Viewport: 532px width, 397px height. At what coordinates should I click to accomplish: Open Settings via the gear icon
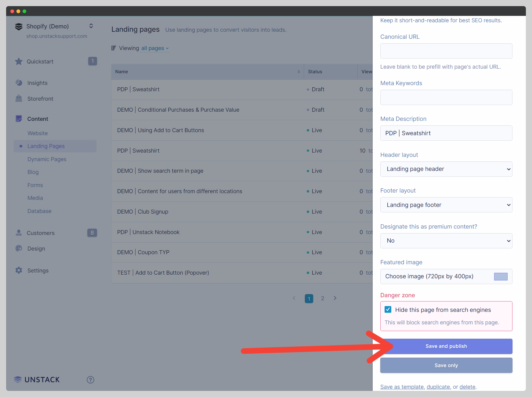coord(19,270)
